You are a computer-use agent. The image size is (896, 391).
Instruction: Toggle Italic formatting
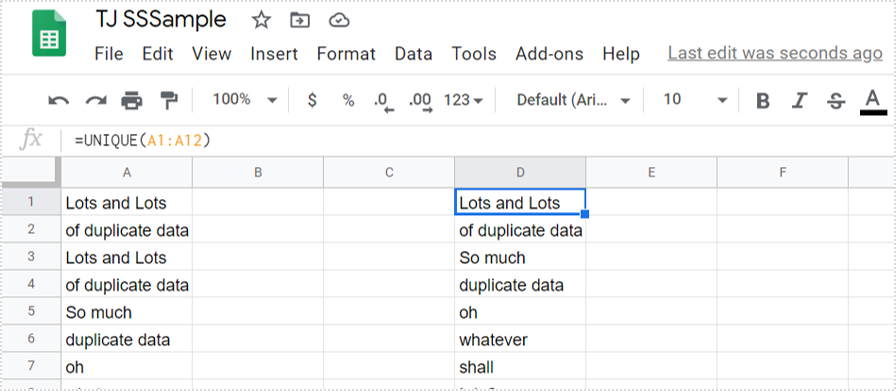click(799, 101)
